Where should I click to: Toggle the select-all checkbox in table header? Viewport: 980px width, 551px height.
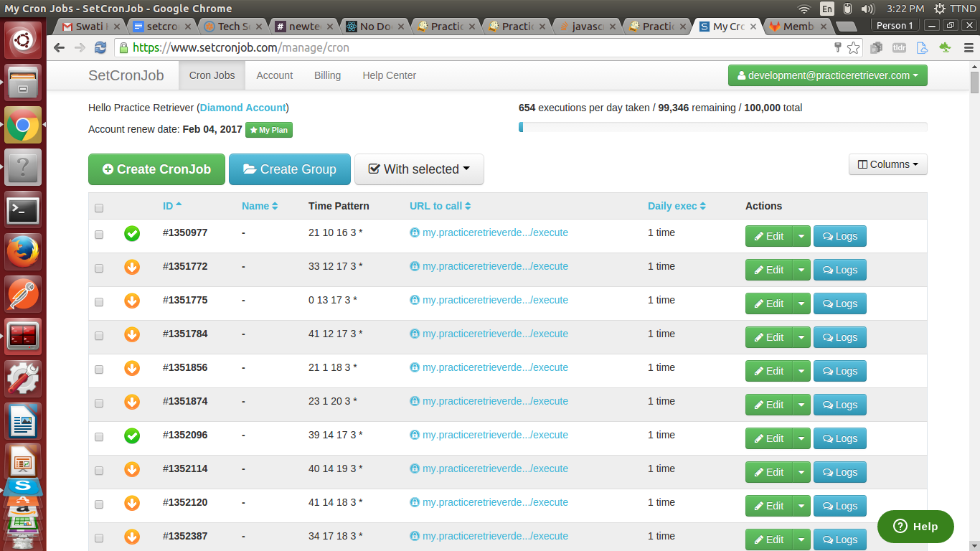(99, 208)
